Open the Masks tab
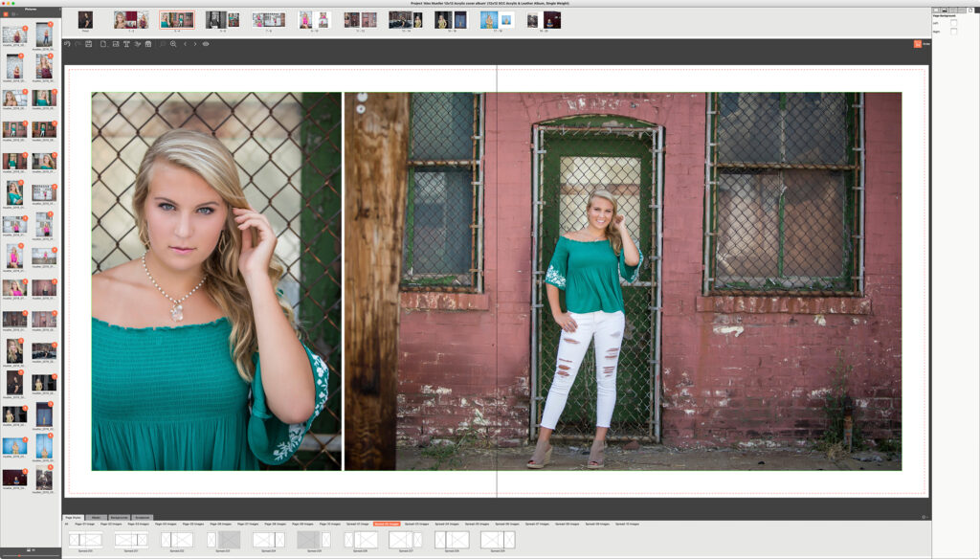This screenshot has width=980, height=559. coord(97,517)
